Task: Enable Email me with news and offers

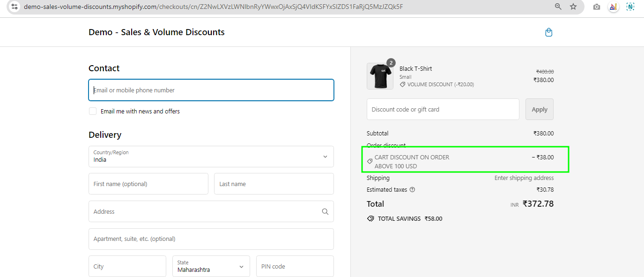Action: point(93,112)
